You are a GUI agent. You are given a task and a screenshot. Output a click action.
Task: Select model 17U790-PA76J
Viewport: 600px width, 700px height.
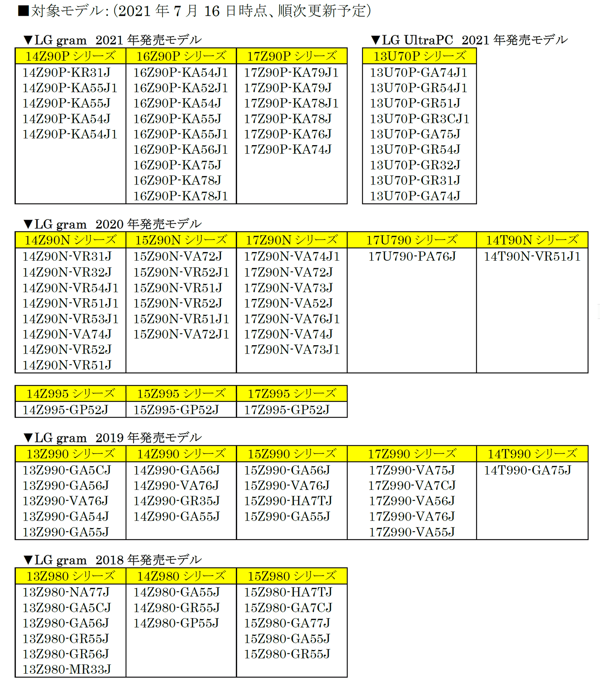412,257
